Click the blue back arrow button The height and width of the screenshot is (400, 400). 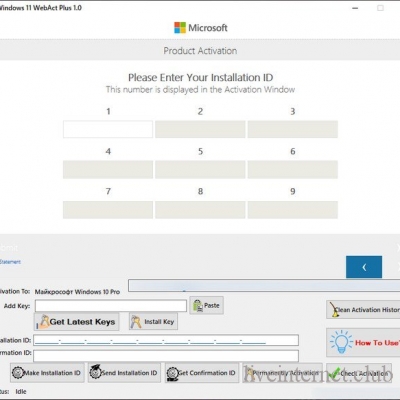[364, 267]
